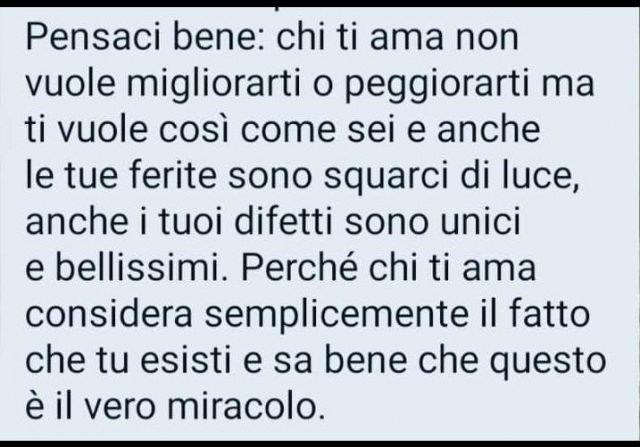Click the word "considera"
This screenshot has width=640, height=447.
(109, 315)
